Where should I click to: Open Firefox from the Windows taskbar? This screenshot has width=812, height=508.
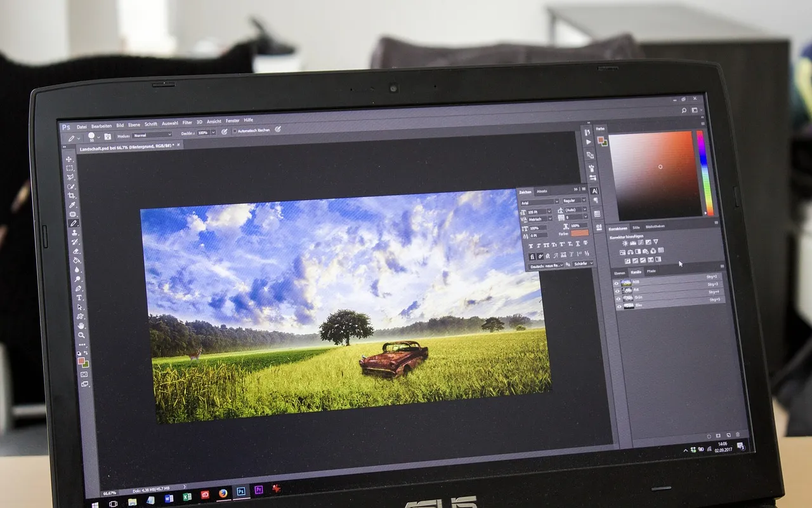(223, 493)
